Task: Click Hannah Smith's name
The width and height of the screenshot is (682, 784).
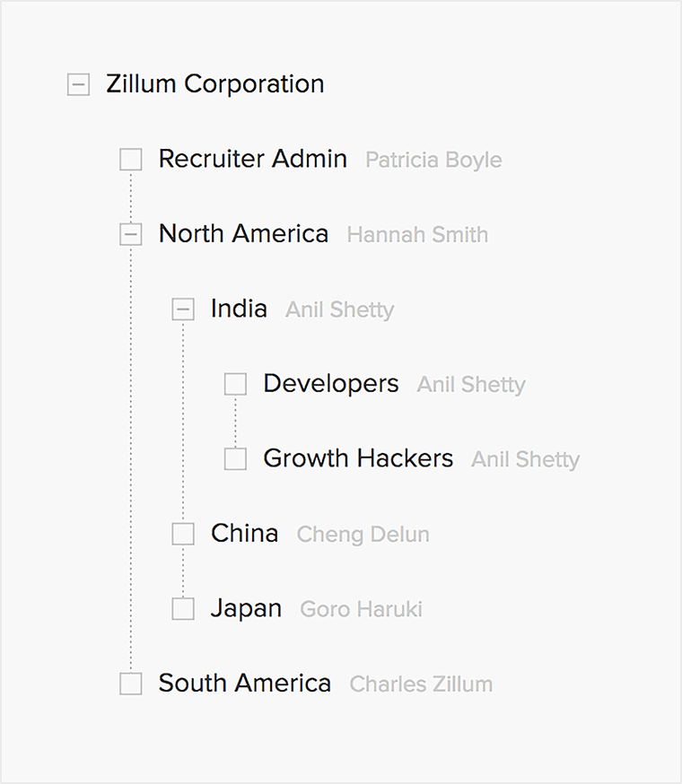Action: [417, 235]
